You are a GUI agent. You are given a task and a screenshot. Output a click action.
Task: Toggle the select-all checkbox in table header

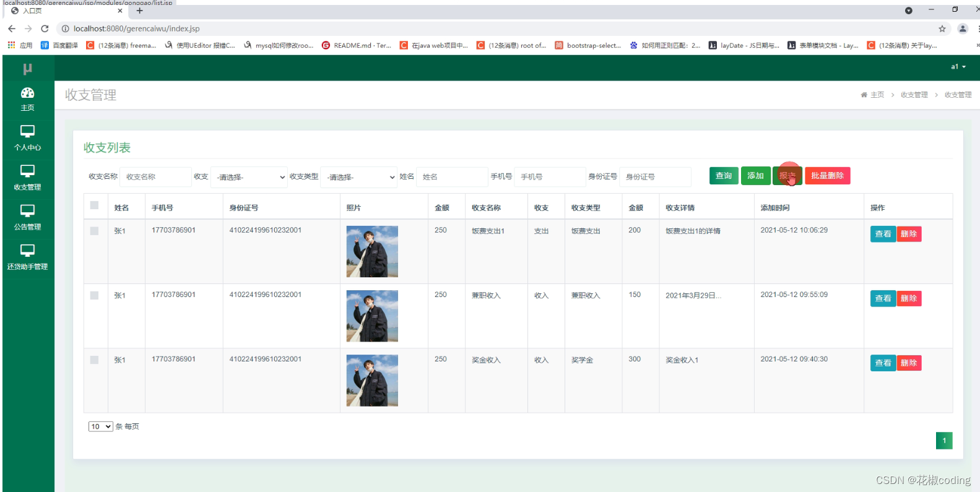click(x=94, y=205)
